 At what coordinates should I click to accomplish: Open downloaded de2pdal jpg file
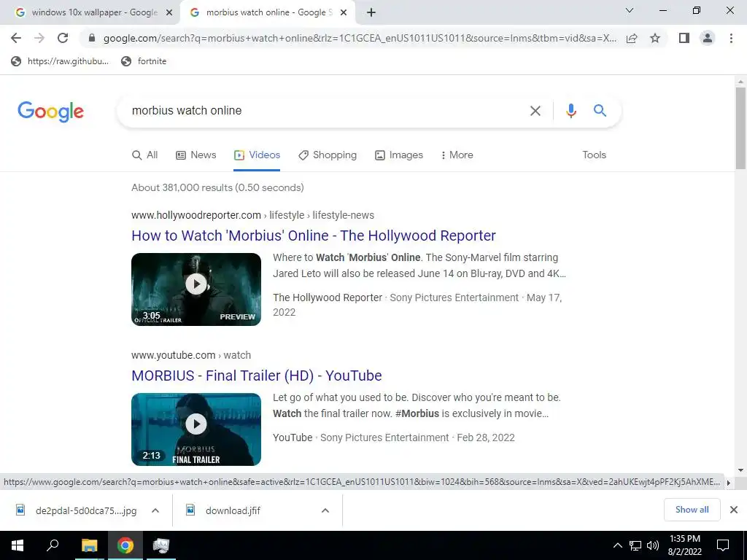point(77,510)
